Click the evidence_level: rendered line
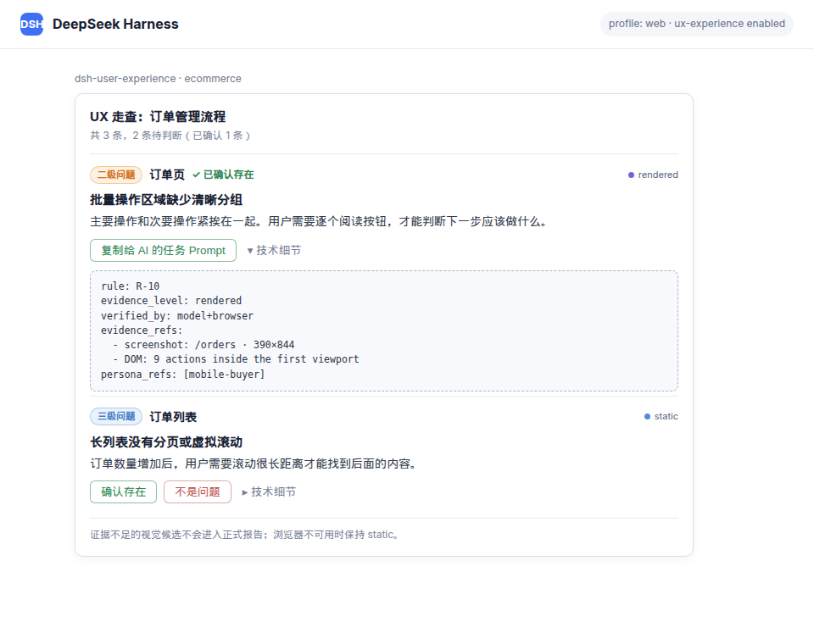814x644 pixels. pyautogui.click(x=171, y=301)
